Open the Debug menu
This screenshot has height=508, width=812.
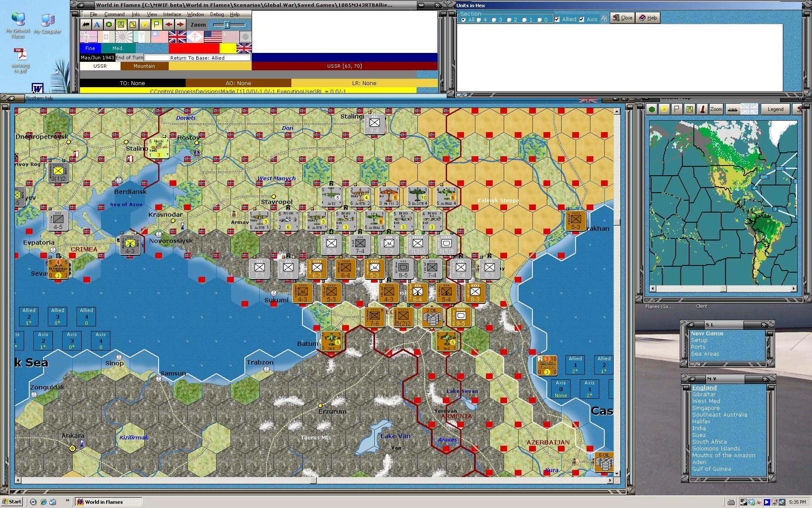217,14
